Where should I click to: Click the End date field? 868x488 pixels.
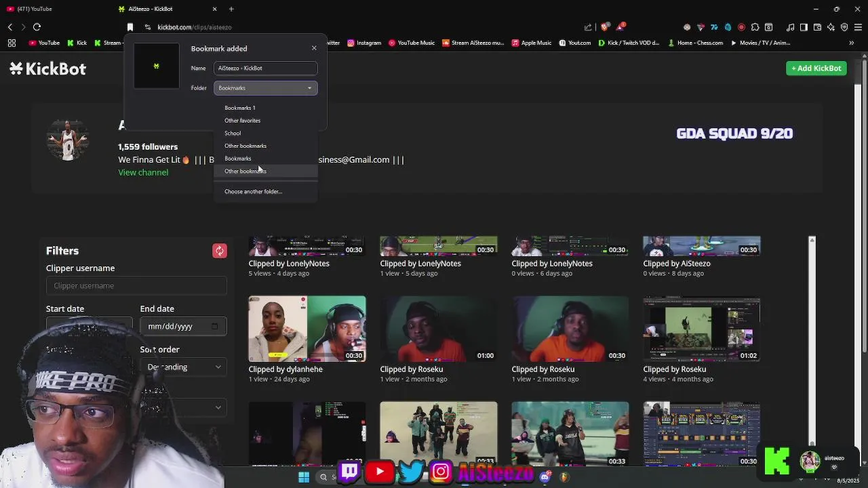pyautogui.click(x=183, y=326)
